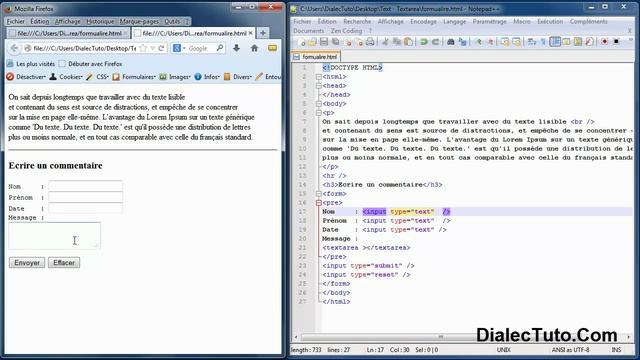Click inside the Message textarea
640x360 pixels.
click(54, 236)
